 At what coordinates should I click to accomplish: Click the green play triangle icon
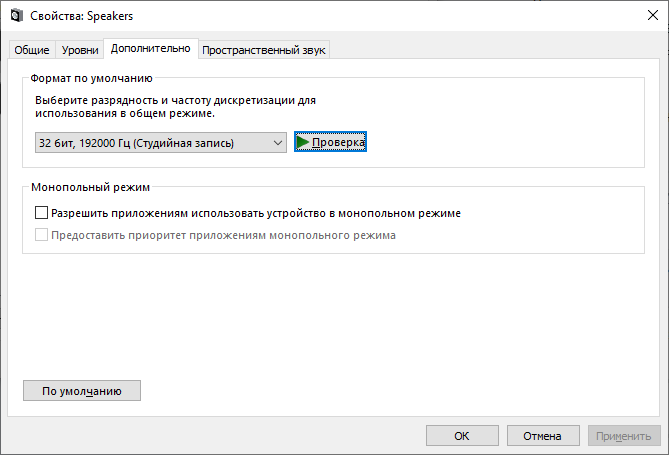(x=303, y=142)
